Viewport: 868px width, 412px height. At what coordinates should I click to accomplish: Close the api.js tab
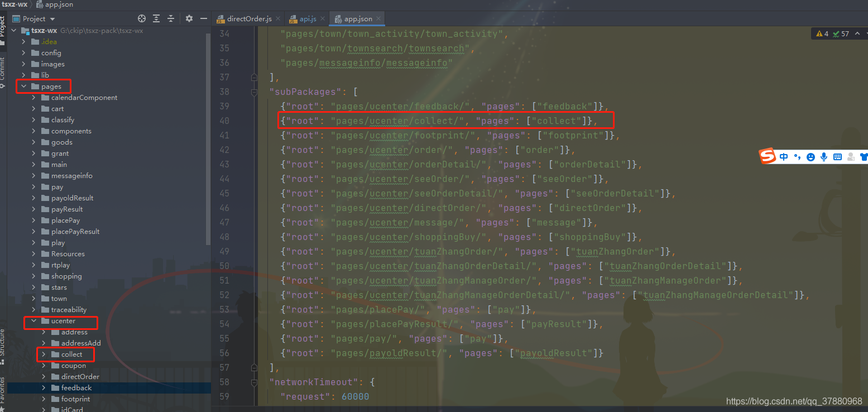(x=322, y=18)
